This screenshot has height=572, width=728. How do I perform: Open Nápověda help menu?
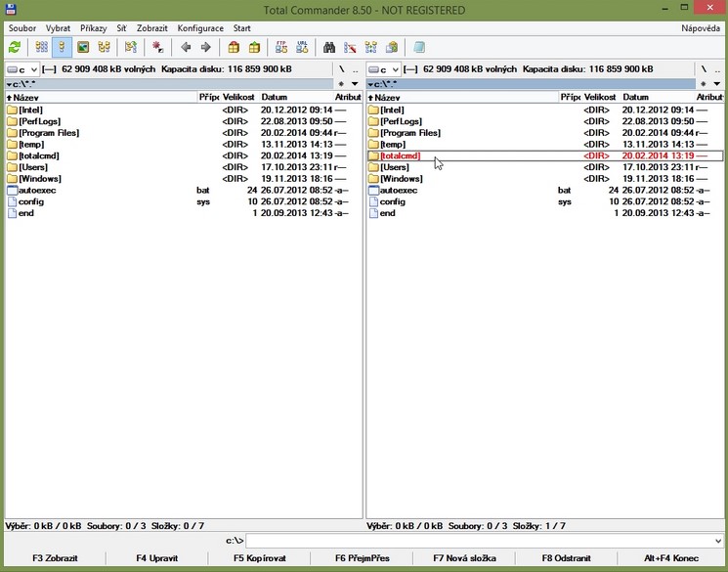click(x=701, y=28)
